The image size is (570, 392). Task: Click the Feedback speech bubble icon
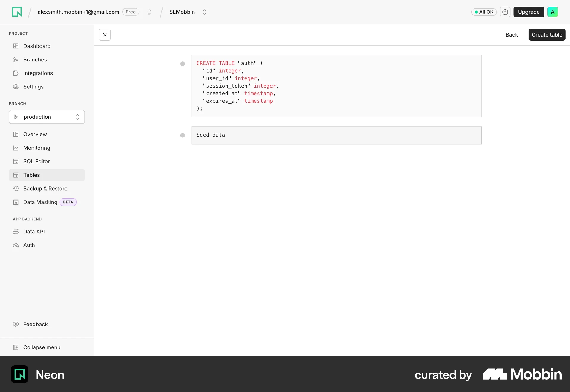coord(16,324)
